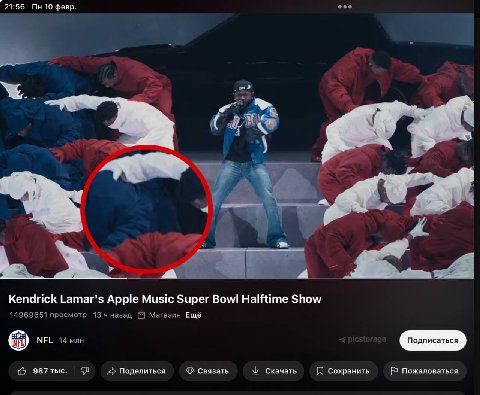Screen dimensions: 480x395
Task: Click the video player on the performer
Action: [x=247, y=163]
